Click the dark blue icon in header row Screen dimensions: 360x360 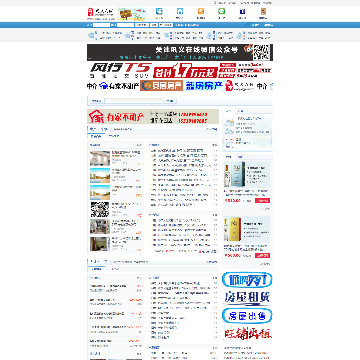click(242, 11)
